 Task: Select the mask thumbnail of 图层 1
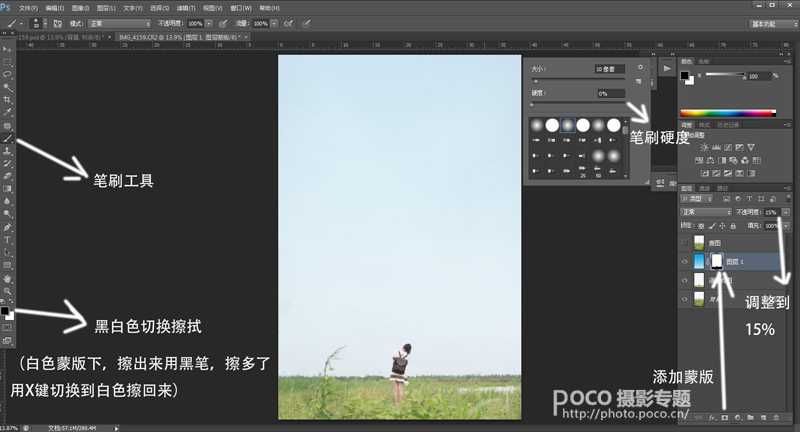(x=717, y=261)
